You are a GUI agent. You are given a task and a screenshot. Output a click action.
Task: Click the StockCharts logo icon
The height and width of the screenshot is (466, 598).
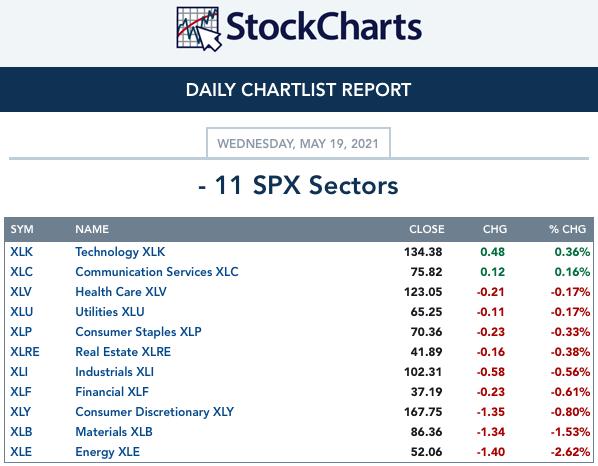[x=199, y=29]
